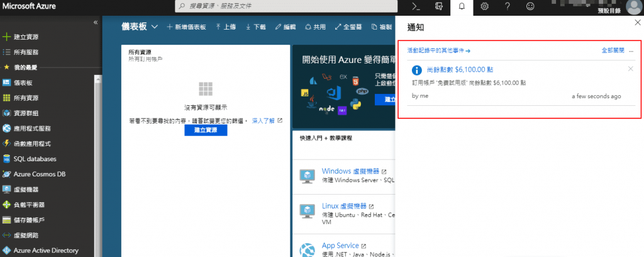Image resolution: width=644 pixels, height=257 pixels.
Task: Click the Microsoft Azure logo text
Action: pos(29,6)
